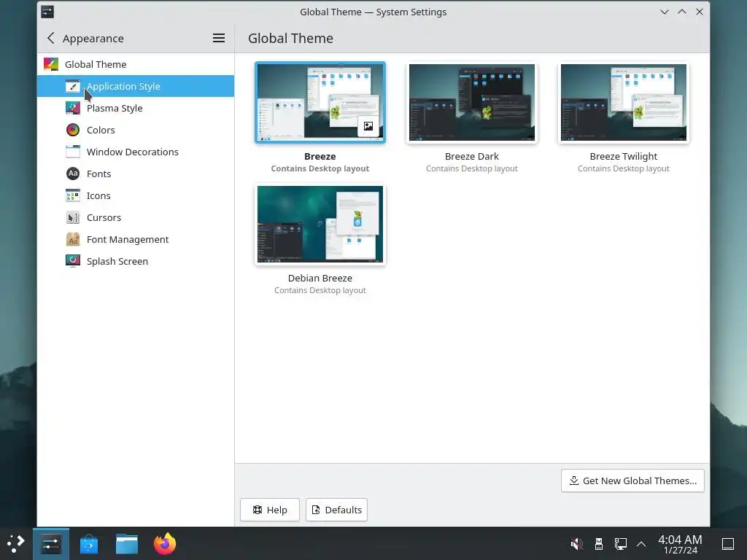Click the Application Style pen icon

tap(73, 86)
